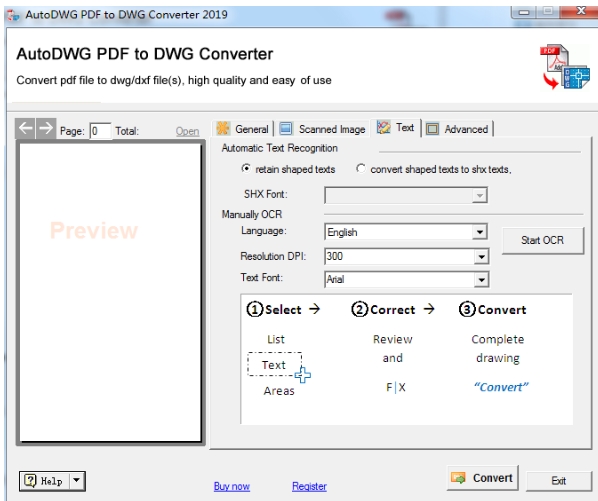Click the Convert button
Image resolution: width=598 pixels, height=501 pixels.
pos(482,478)
